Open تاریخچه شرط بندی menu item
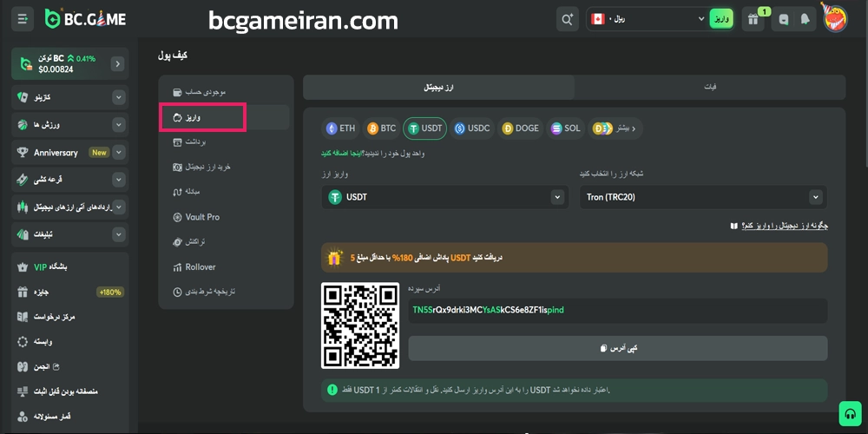The image size is (868, 434). (x=224, y=291)
